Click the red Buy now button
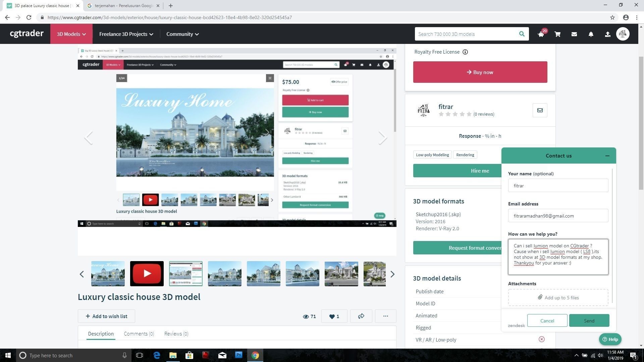644x362 pixels. (480, 72)
